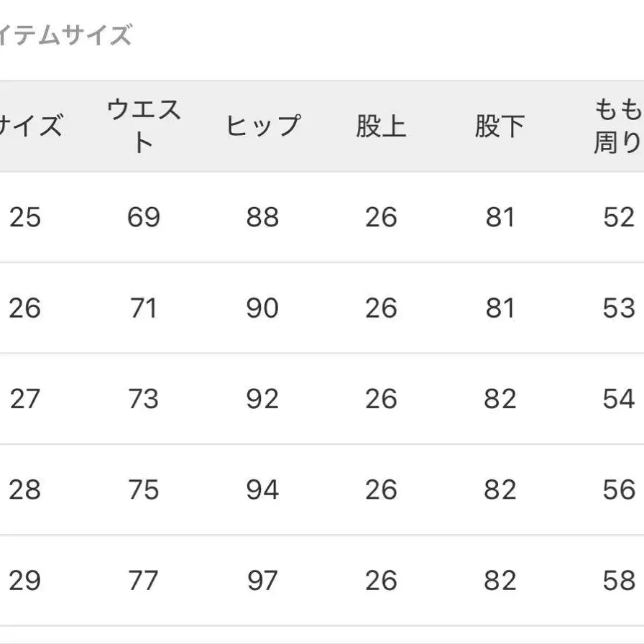
Task: Click the 股下 column header
Action: pyautogui.click(x=500, y=126)
